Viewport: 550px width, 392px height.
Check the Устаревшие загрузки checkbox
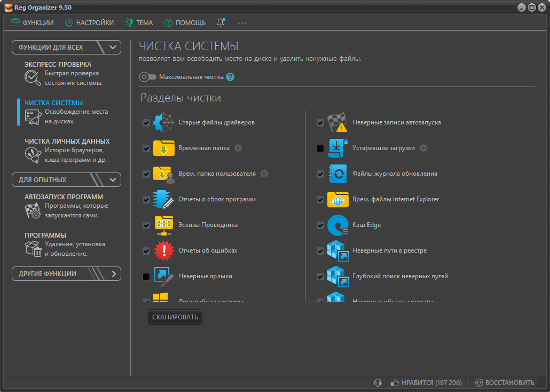[x=320, y=148]
